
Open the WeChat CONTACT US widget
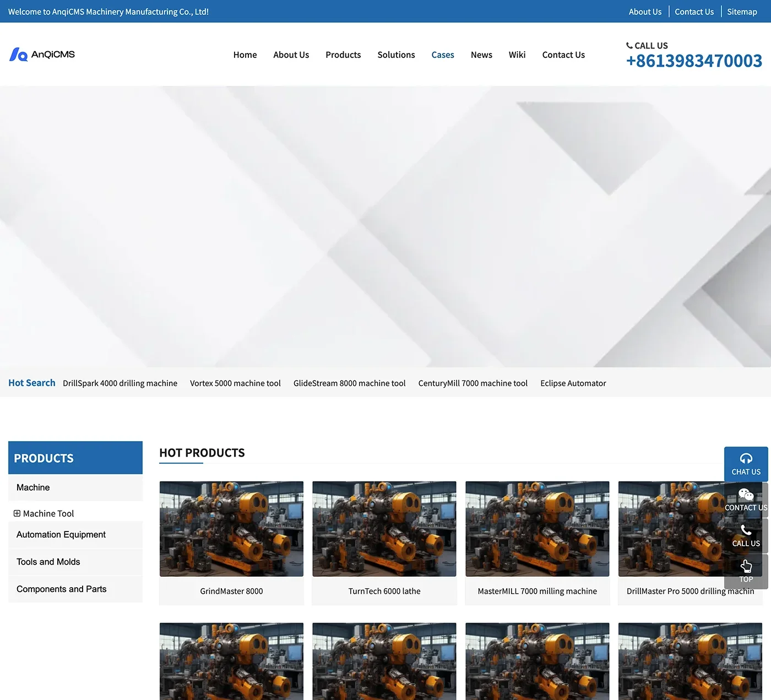[x=746, y=500]
